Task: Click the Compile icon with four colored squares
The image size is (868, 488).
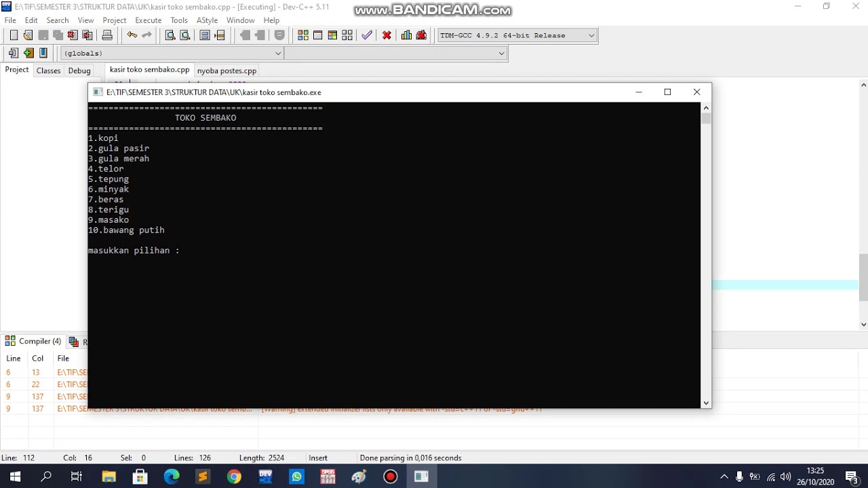Action: (x=303, y=35)
